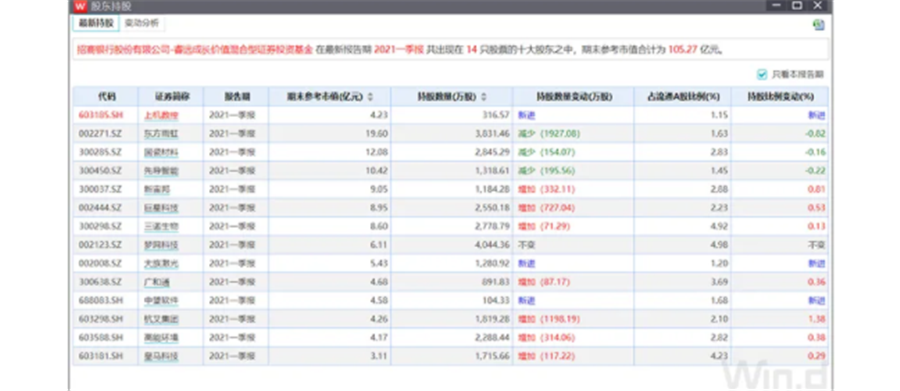
Task: Click the red 603185.SH stock code
Action: click(101, 115)
